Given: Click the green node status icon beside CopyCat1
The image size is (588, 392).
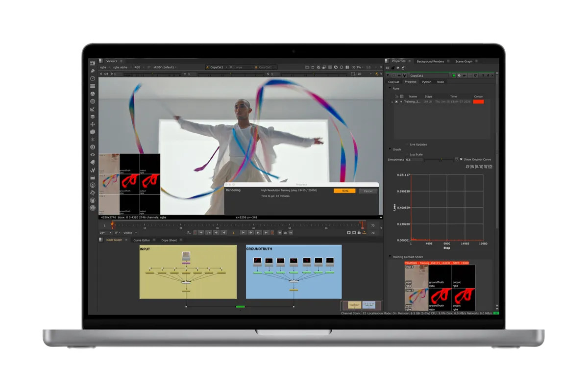Looking at the screenshot, I should [454, 75].
